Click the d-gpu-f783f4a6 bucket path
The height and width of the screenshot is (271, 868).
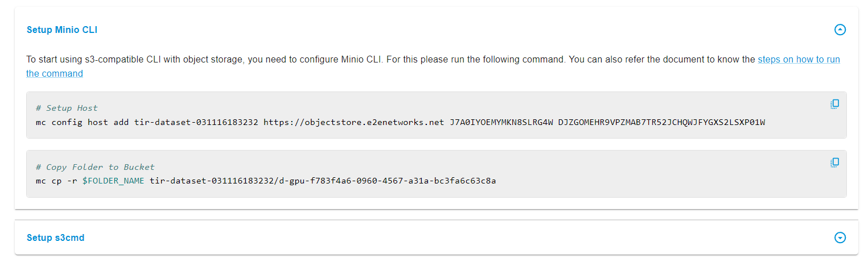388,181
